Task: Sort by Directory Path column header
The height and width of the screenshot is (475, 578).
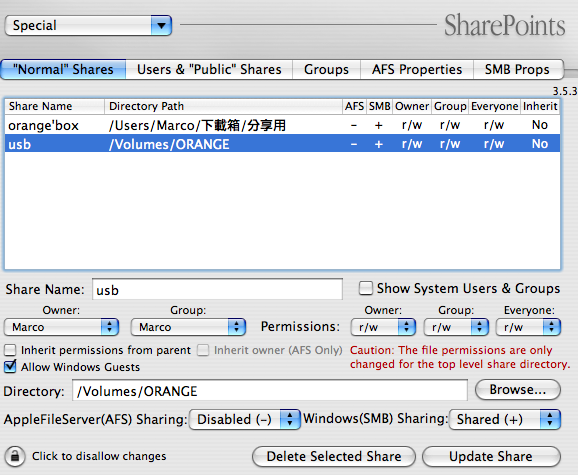Action: point(223,106)
